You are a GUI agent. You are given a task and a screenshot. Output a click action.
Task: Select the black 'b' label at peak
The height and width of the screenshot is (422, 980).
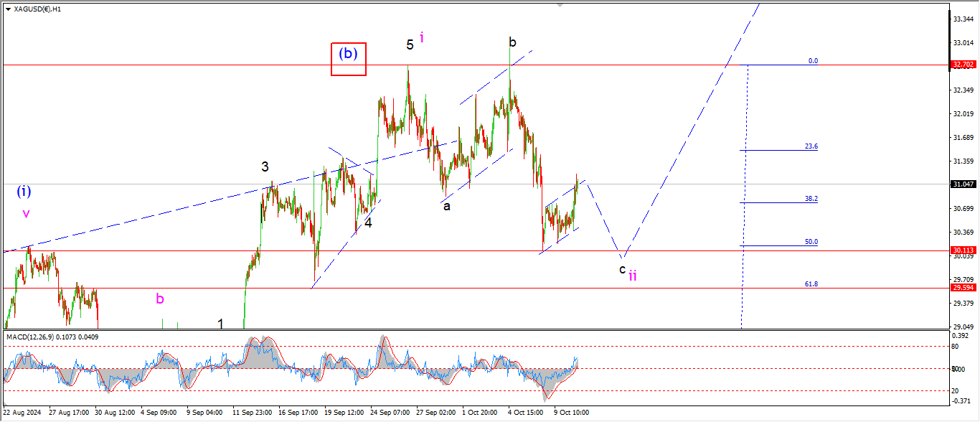[512, 42]
